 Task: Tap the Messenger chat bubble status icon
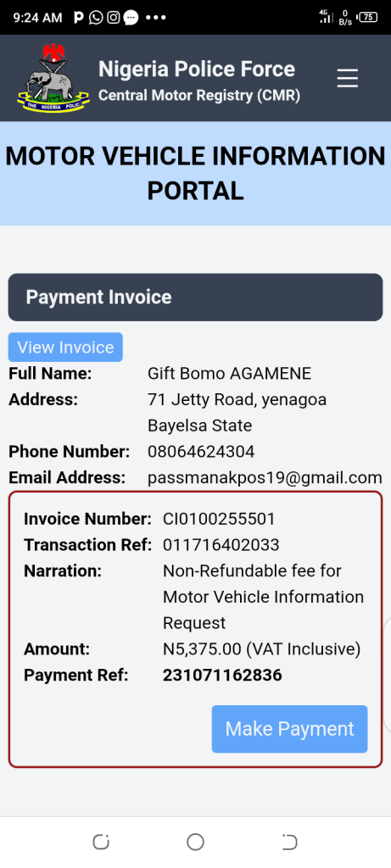pos(131,18)
